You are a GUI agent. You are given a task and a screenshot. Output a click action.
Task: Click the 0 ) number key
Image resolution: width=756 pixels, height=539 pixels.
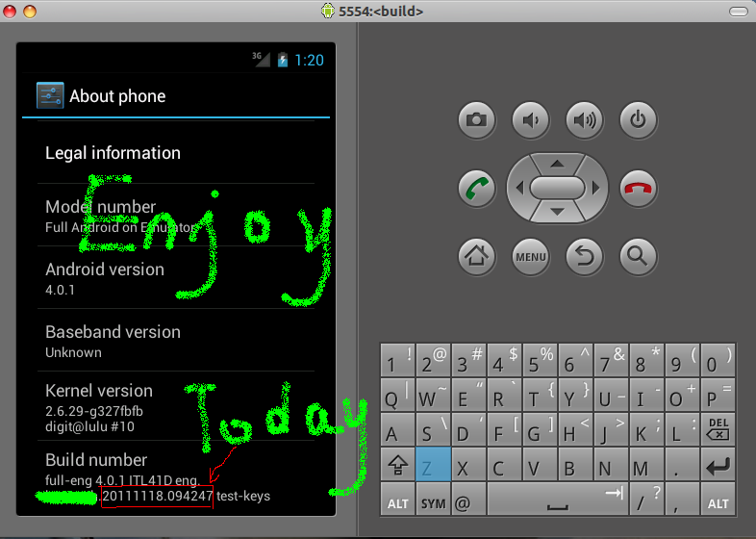pos(718,361)
